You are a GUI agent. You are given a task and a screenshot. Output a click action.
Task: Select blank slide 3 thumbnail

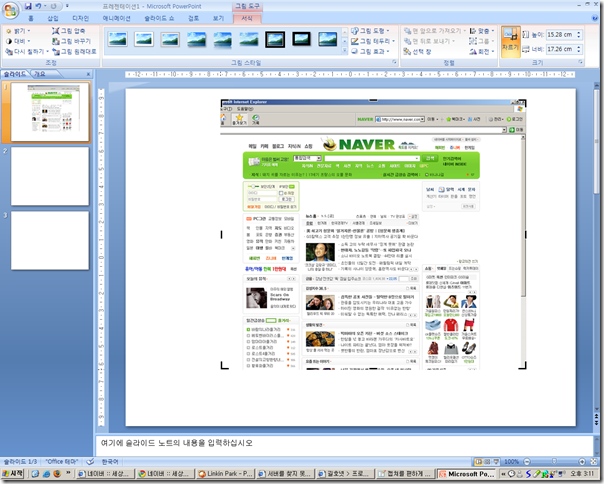coord(50,240)
